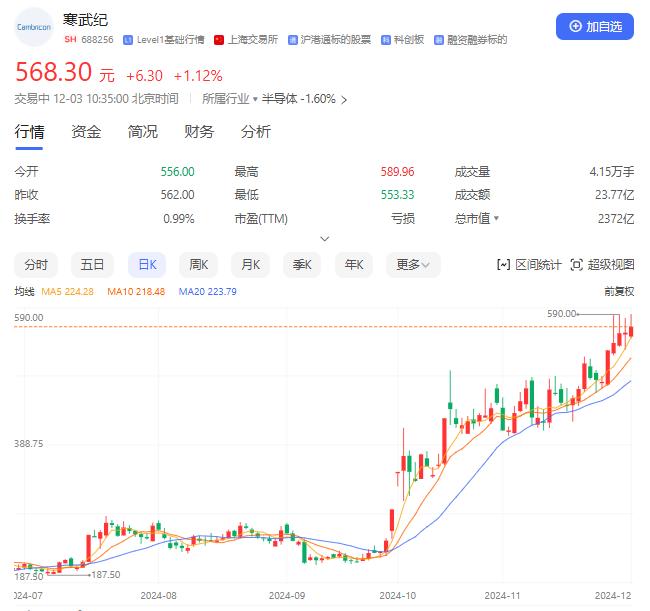The image size is (650, 611).
Task: Open 前复权 adjustment selector
Action: pyautogui.click(x=619, y=291)
